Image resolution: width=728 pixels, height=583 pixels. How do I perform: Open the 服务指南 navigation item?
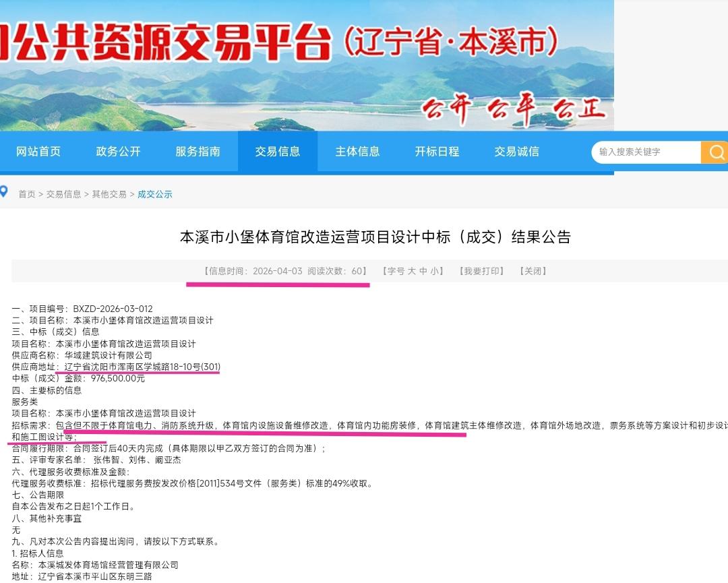198,152
